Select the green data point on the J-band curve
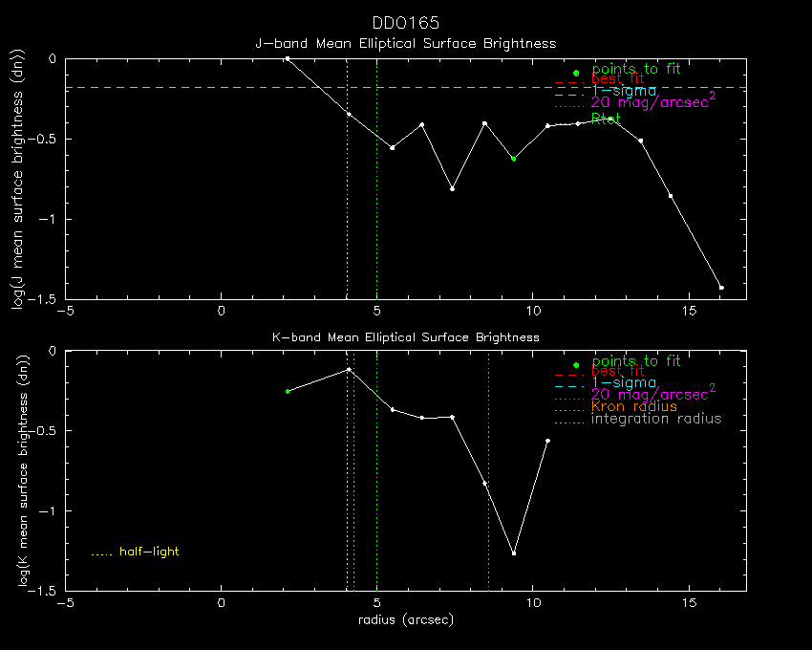This screenshot has height=650, width=812. (x=513, y=159)
